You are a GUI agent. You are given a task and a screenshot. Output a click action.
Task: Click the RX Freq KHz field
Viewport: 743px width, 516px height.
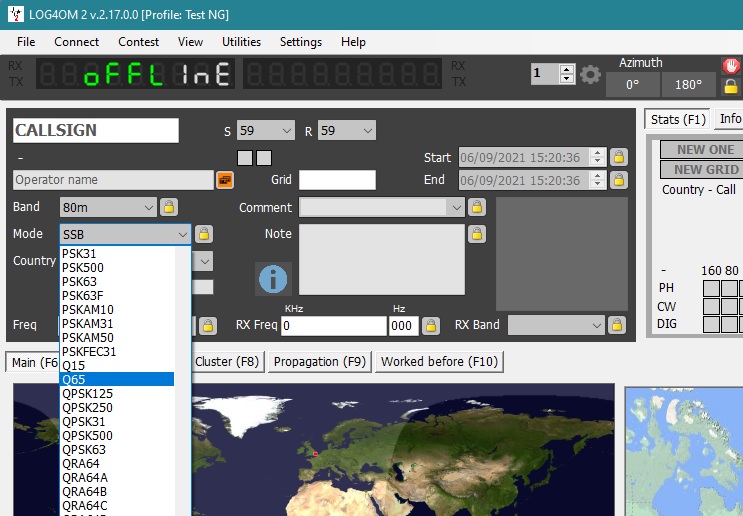tap(334, 326)
